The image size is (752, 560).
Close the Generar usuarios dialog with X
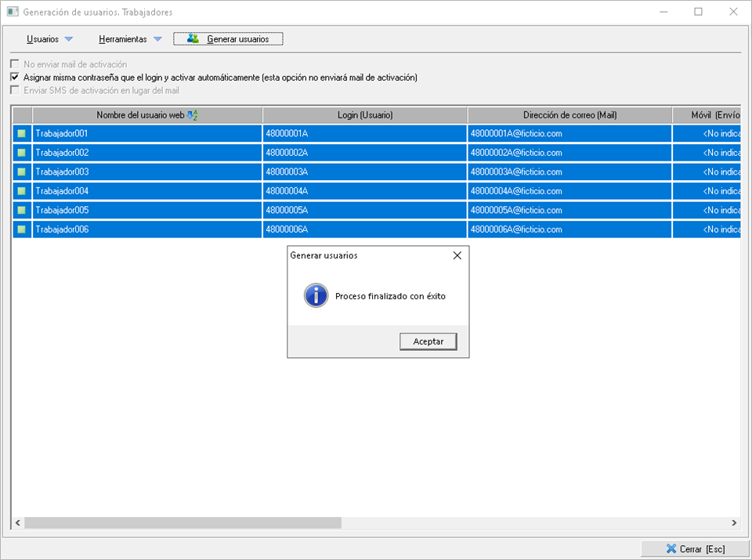pos(457,255)
